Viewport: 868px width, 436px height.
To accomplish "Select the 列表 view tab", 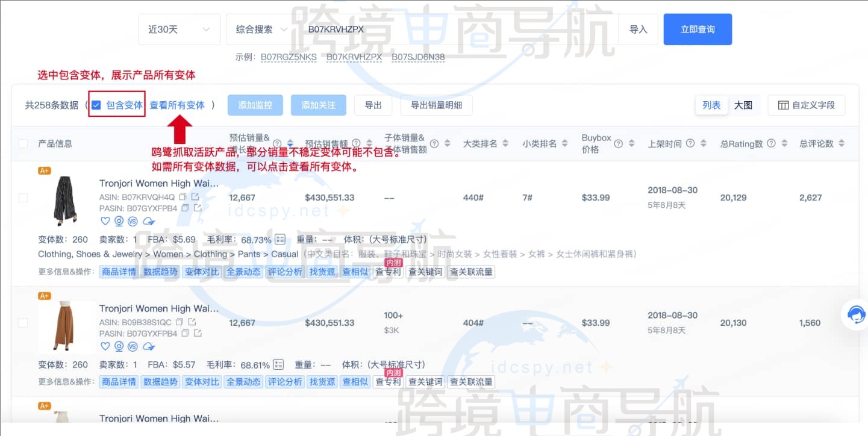I will click(x=712, y=105).
